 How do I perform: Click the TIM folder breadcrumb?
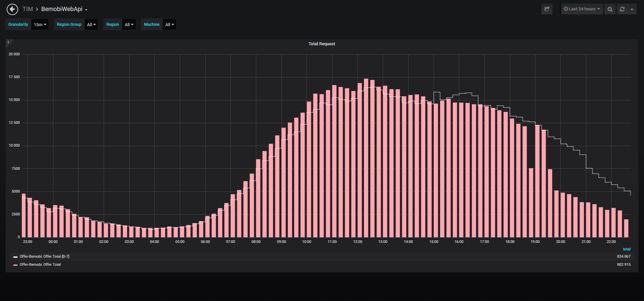click(x=28, y=9)
